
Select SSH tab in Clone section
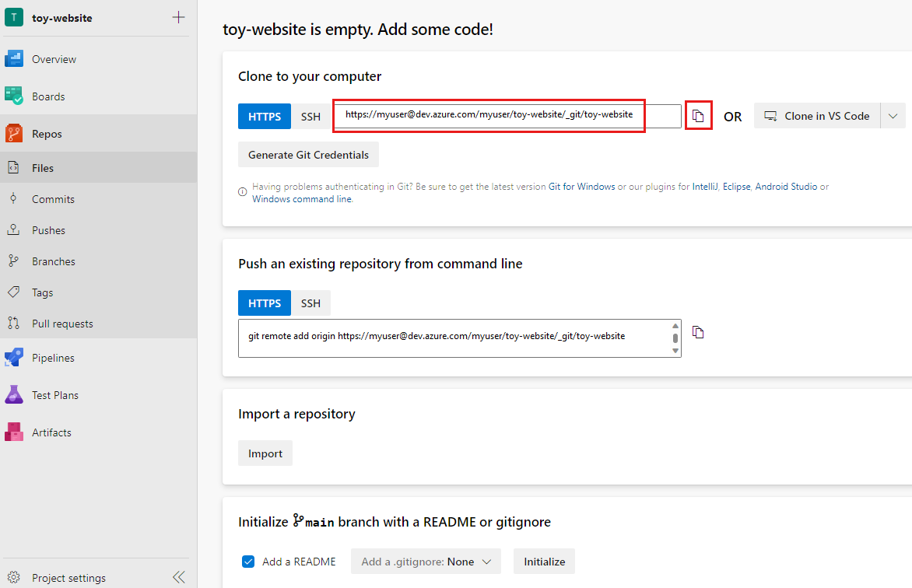[x=310, y=117]
